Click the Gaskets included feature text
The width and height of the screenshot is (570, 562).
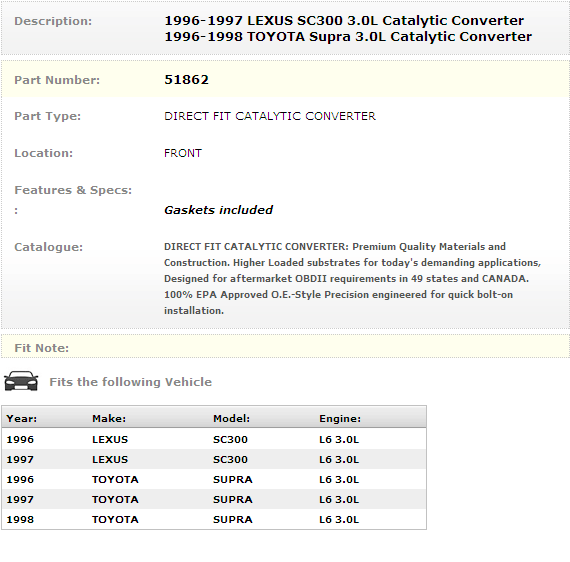pos(218,210)
